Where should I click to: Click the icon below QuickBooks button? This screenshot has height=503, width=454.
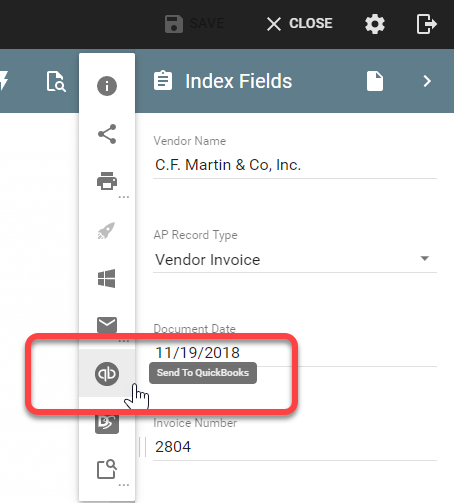point(107,423)
